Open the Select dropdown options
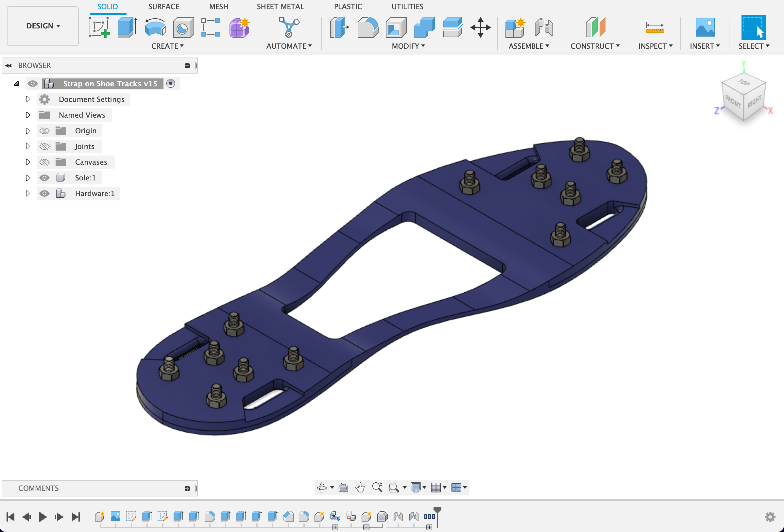 754,46
